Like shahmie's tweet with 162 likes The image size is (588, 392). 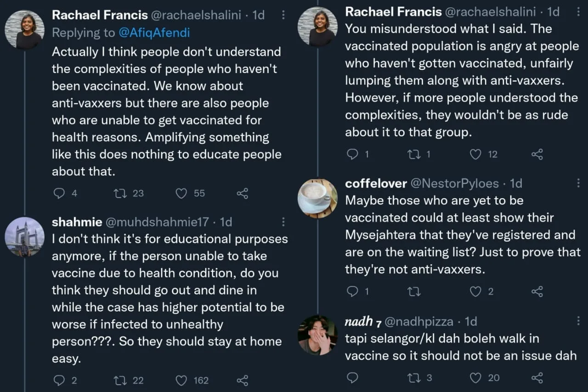pos(182,380)
